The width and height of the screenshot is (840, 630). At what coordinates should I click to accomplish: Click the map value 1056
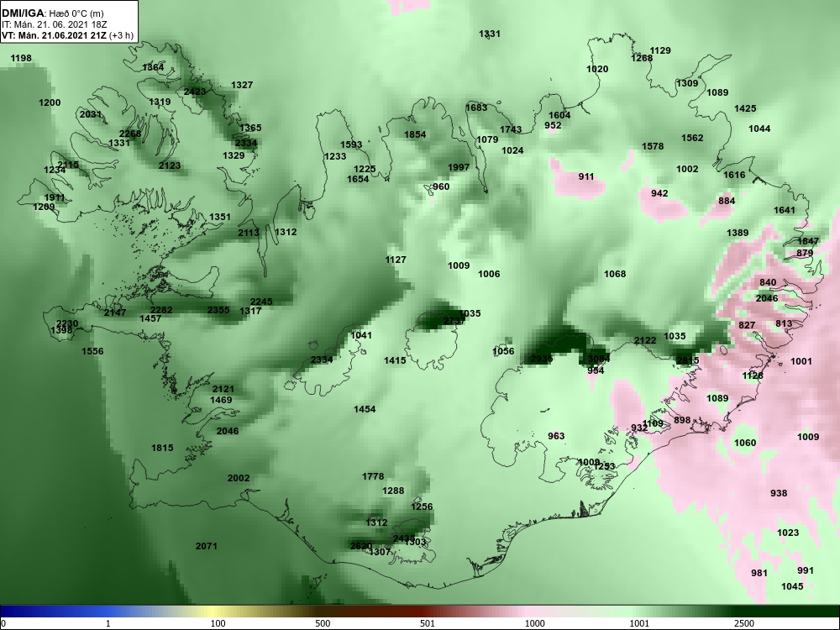pyautogui.click(x=503, y=351)
